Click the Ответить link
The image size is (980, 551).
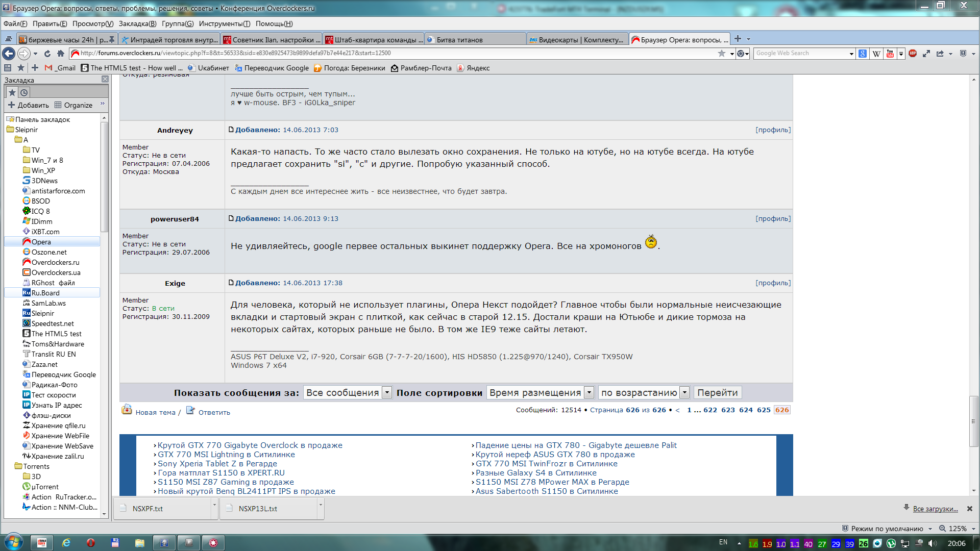[x=214, y=412]
